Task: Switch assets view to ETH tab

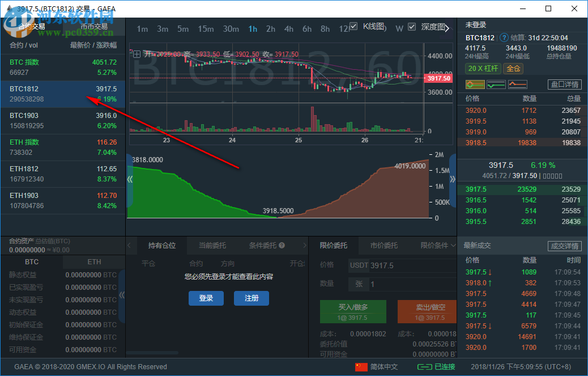Action: [94, 262]
